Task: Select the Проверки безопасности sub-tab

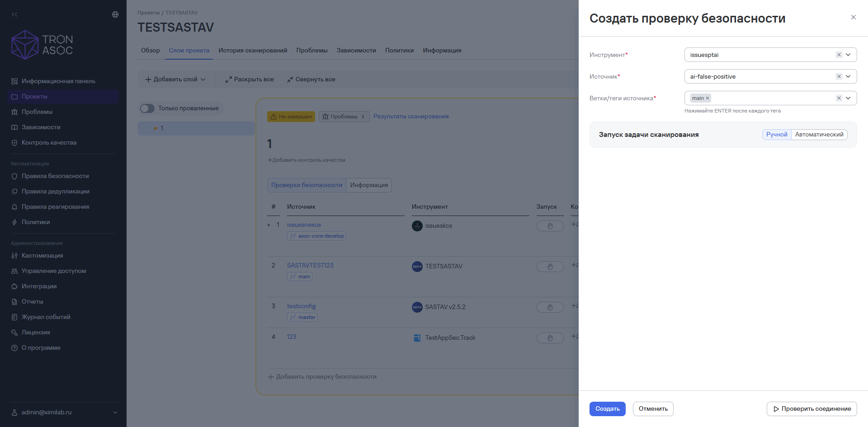Action: tap(307, 185)
